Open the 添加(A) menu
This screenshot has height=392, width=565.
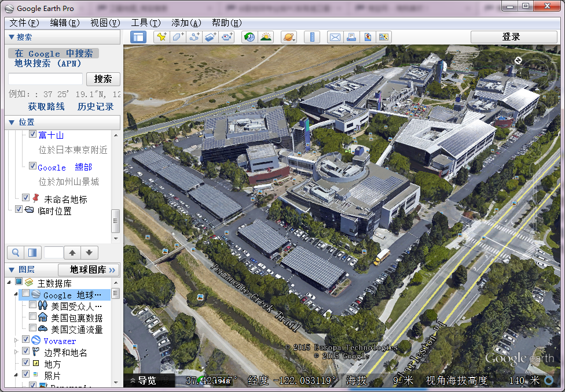click(x=186, y=23)
